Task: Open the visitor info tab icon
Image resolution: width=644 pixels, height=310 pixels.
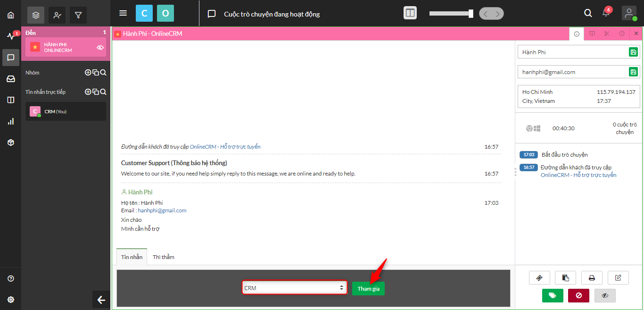Action: (x=577, y=34)
